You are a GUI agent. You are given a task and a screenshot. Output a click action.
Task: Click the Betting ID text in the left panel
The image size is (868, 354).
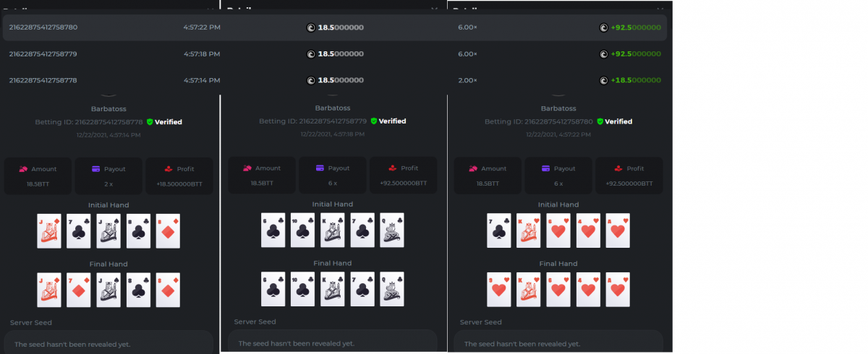89,122
